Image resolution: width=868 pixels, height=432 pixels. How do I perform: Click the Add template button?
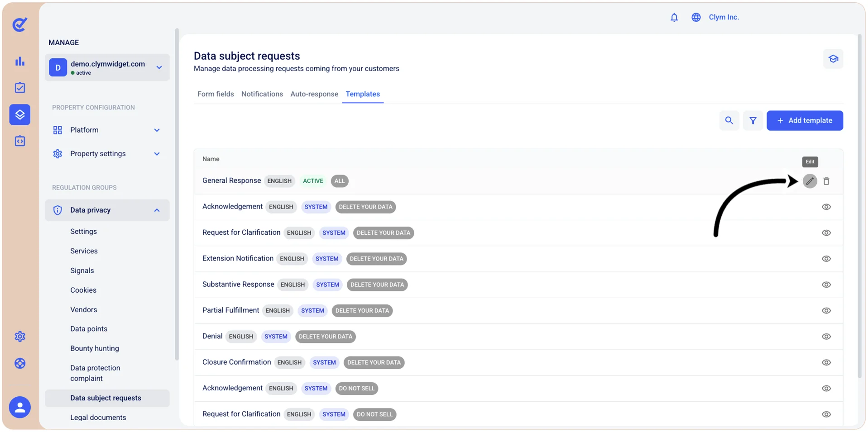point(805,120)
